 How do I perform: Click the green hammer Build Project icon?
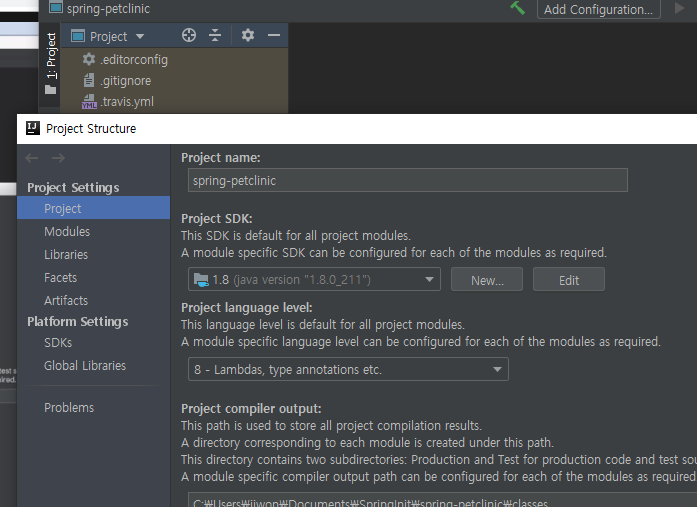point(517,8)
